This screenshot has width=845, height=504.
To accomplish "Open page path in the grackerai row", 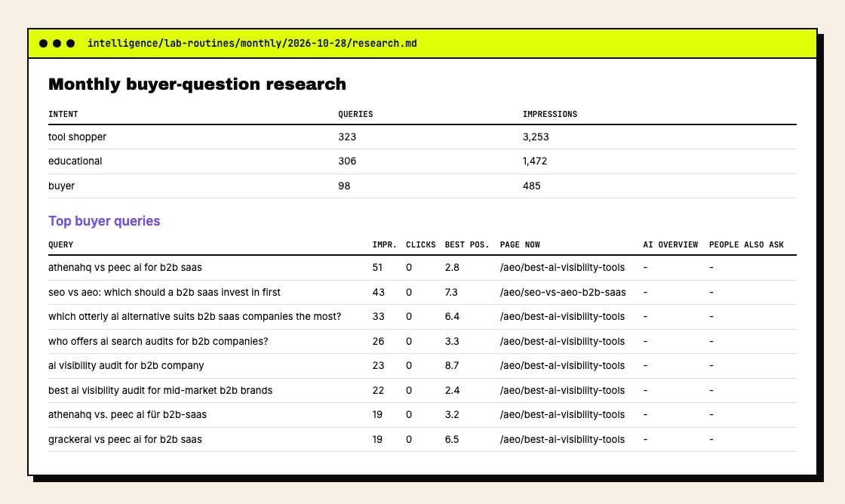I will [x=562, y=439].
